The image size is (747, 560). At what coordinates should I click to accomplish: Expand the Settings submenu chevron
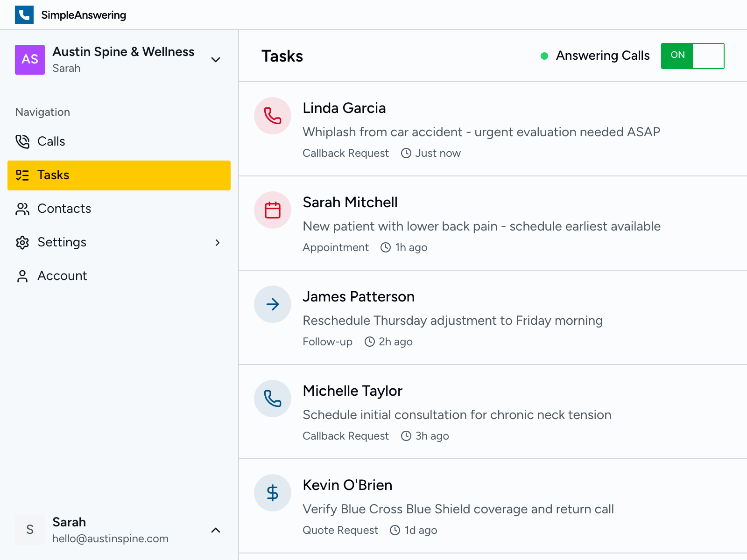pyautogui.click(x=217, y=243)
